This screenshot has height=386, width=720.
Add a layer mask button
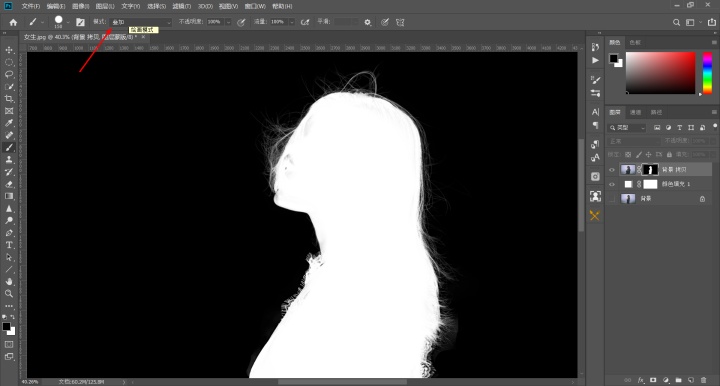[x=653, y=380]
